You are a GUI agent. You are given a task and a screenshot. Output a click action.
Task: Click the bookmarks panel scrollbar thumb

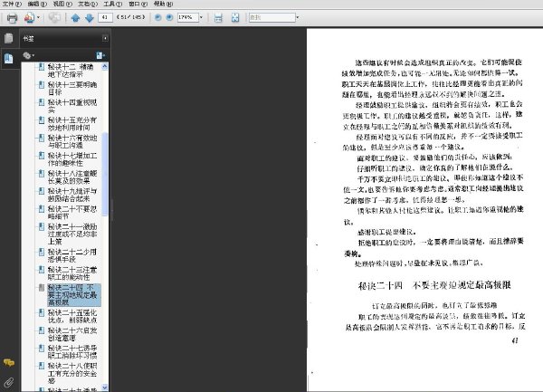pyautogui.click(x=105, y=174)
